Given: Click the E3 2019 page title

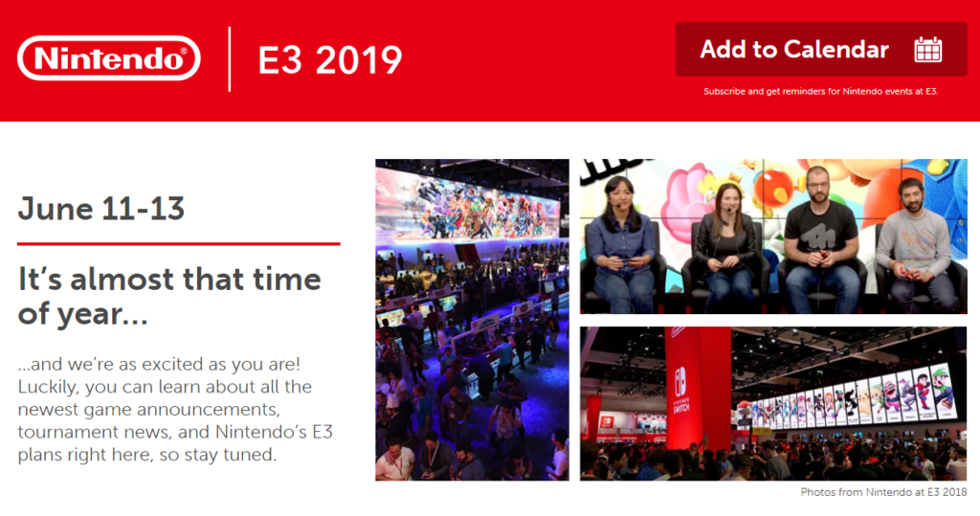Looking at the screenshot, I should 330,59.
